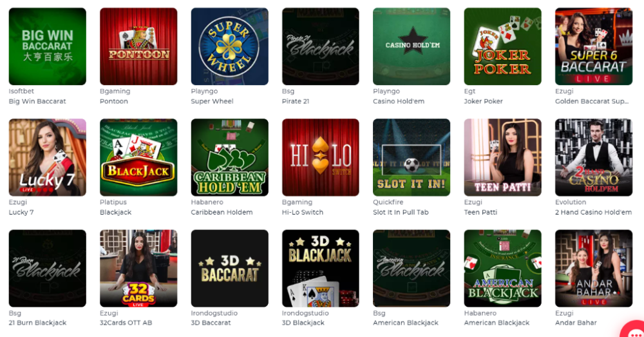644x337 pixels.
Task: Open the Lucky 7 live game tile
Action: 48,157
